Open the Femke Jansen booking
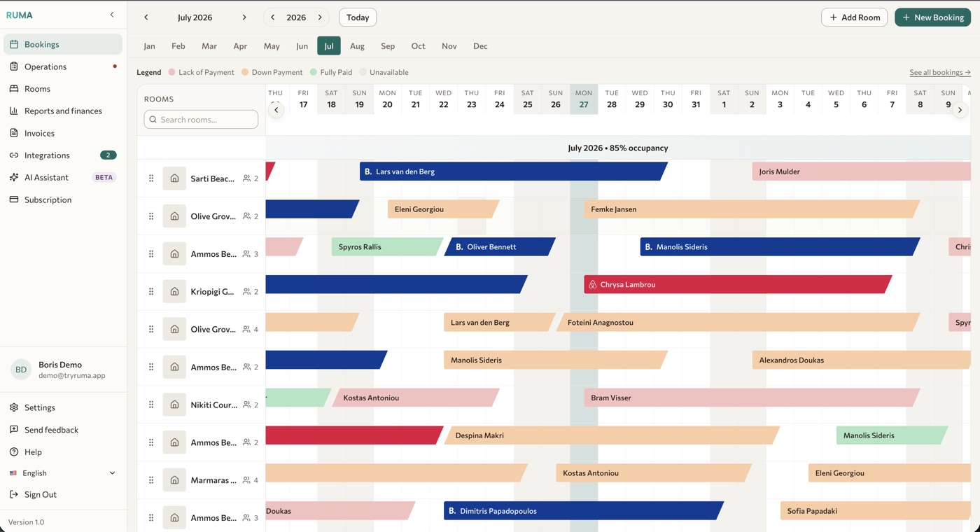Viewport: 980px width, 532px height. coord(752,209)
